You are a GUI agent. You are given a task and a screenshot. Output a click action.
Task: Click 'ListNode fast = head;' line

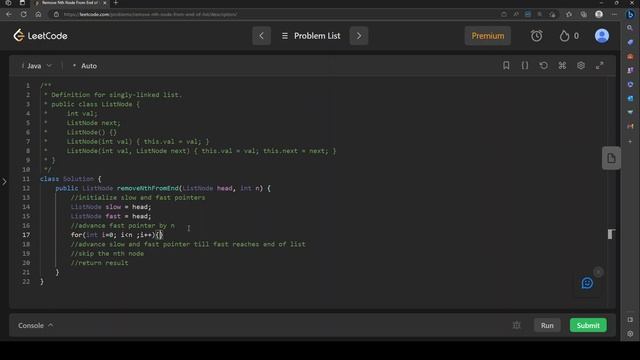pyautogui.click(x=111, y=216)
